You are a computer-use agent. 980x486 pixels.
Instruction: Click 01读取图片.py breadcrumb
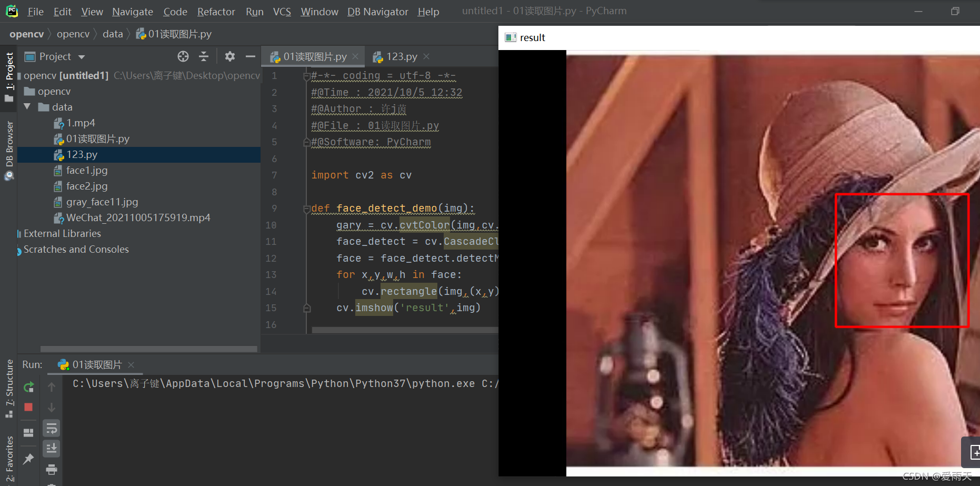click(174, 34)
